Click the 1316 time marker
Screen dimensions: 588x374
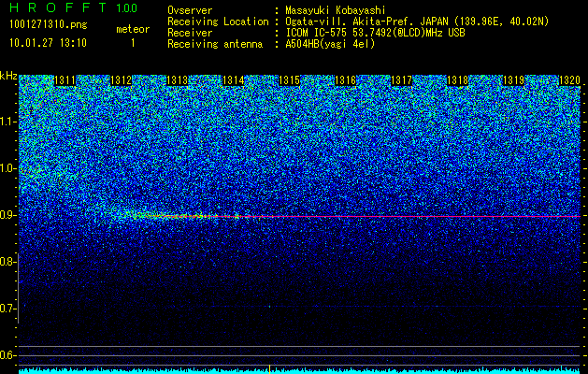345,80
